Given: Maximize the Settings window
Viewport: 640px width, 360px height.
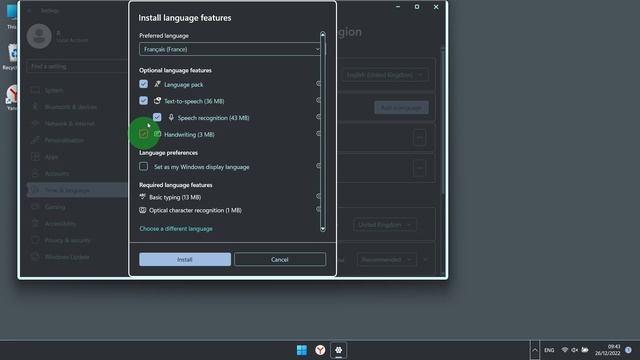Looking at the screenshot, I should click(417, 7).
